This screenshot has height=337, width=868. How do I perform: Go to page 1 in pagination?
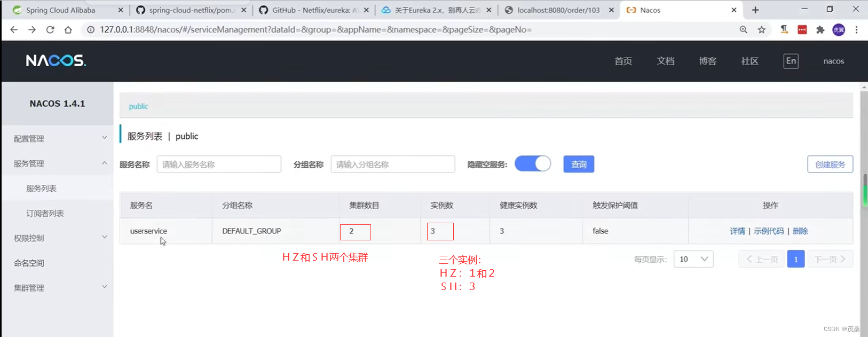pyautogui.click(x=795, y=259)
